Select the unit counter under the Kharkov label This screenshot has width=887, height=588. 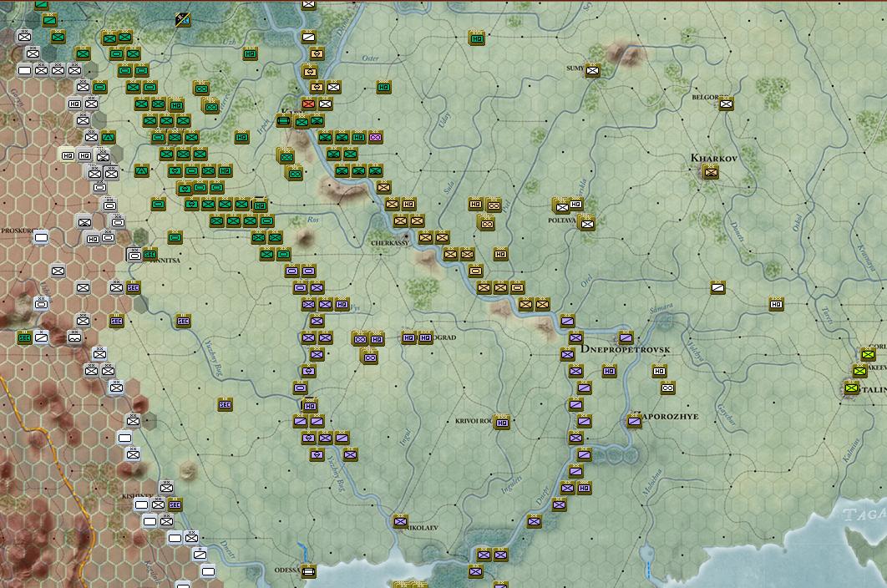pos(711,172)
